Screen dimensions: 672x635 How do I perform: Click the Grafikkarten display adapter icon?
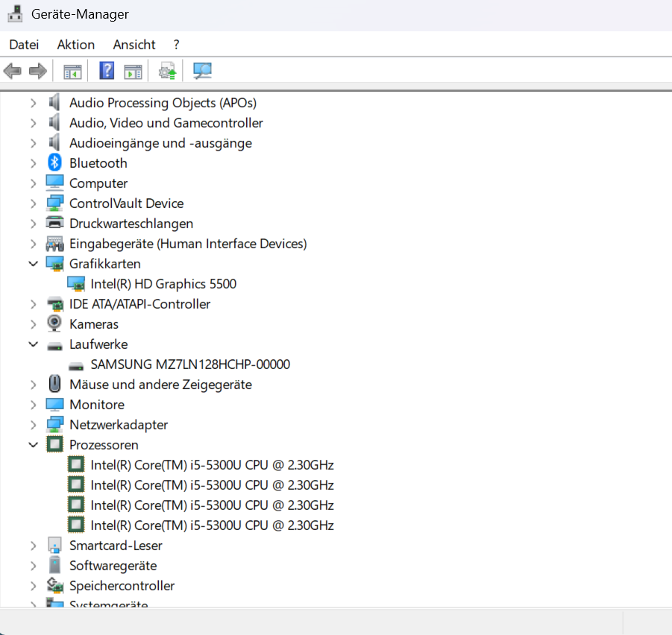click(x=54, y=264)
